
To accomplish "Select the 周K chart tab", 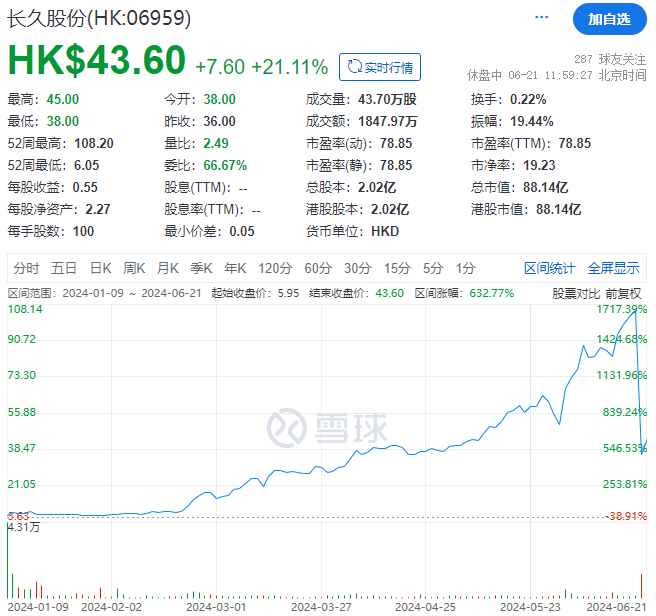I will click(134, 268).
